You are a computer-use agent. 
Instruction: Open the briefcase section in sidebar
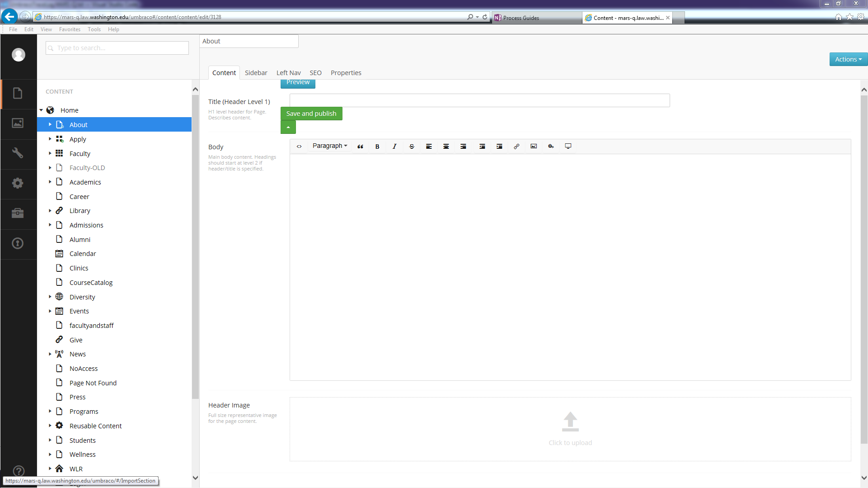tap(18, 213)
